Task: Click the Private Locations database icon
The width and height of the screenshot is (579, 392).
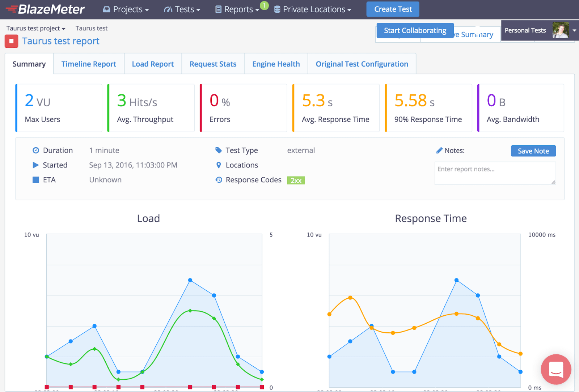Action: point(277,9)
